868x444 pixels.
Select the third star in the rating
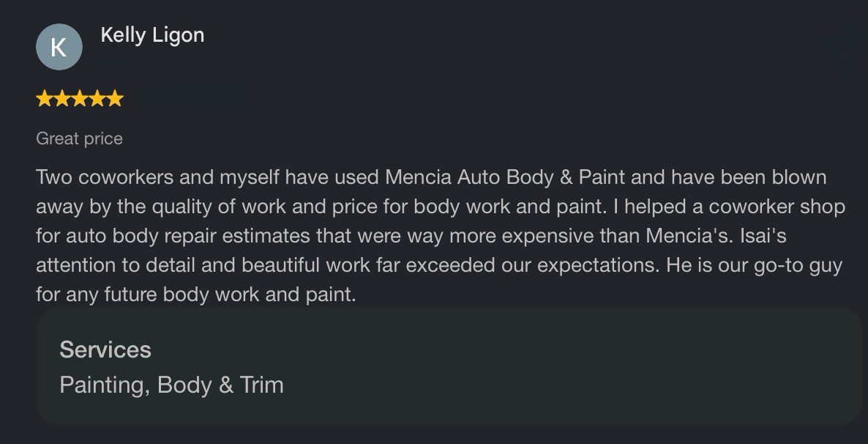coord(80,99)
